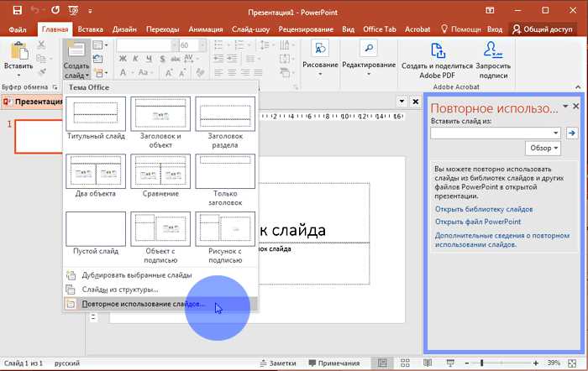Click the Format Painter brush icon
This screenshot has width=588, height=371.
tap(42, 71)
